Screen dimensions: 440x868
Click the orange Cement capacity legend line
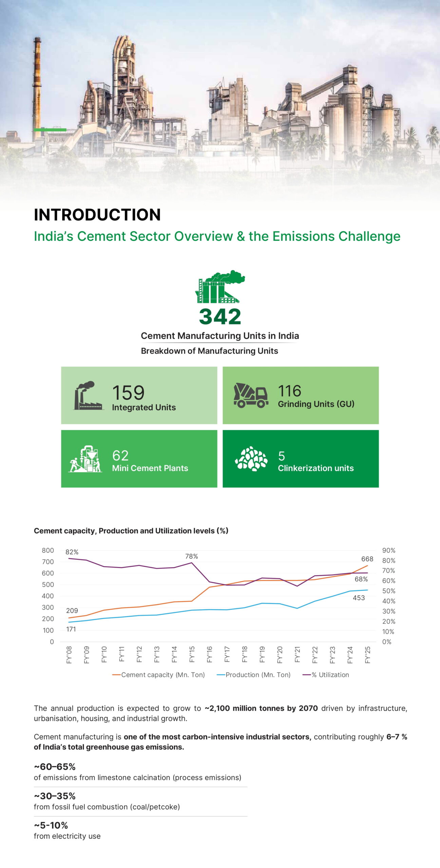116,675
